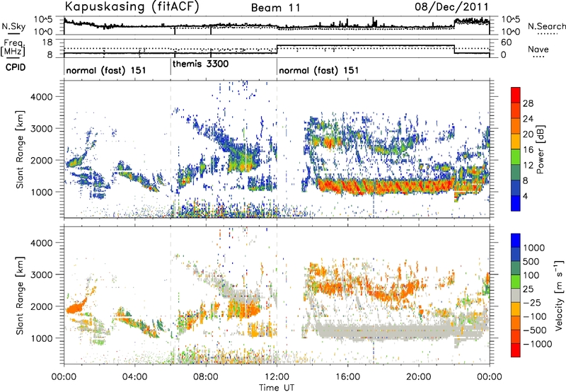
Task: Click the orange velocity patch near 00:30
Action: tap(76, 307)
